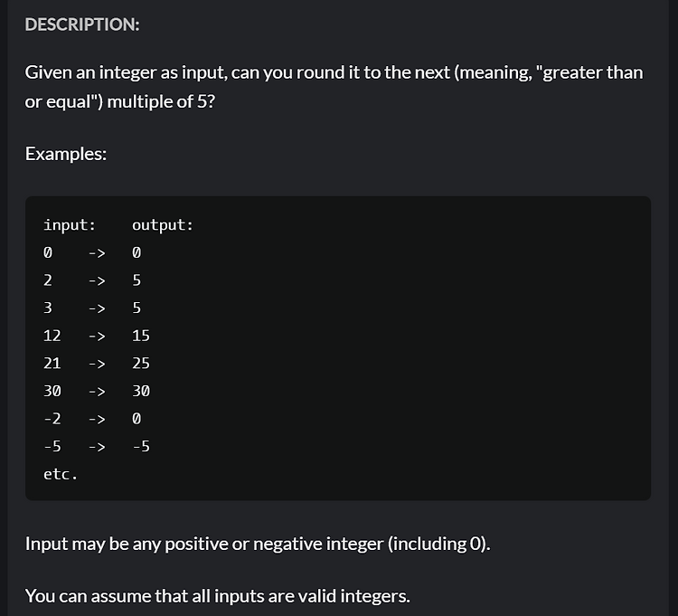Screen dimensions: 678x616
Task: Click the output value -5
Action: coord(141,447)
